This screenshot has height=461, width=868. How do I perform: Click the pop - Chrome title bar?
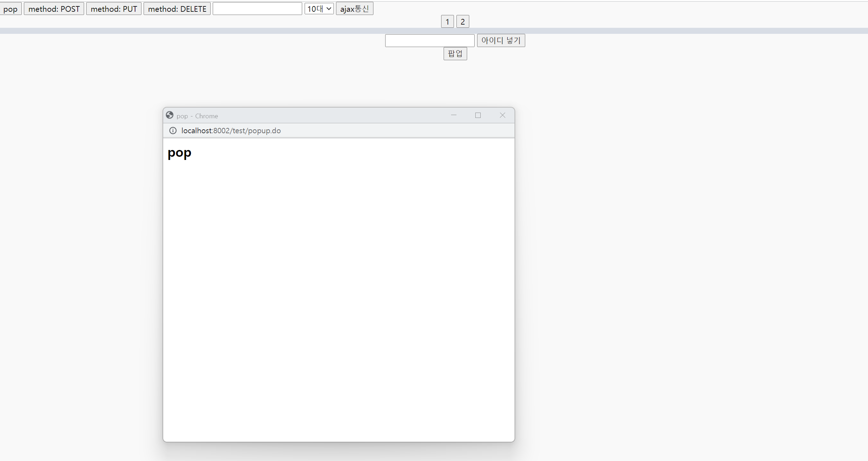point(303,115)
